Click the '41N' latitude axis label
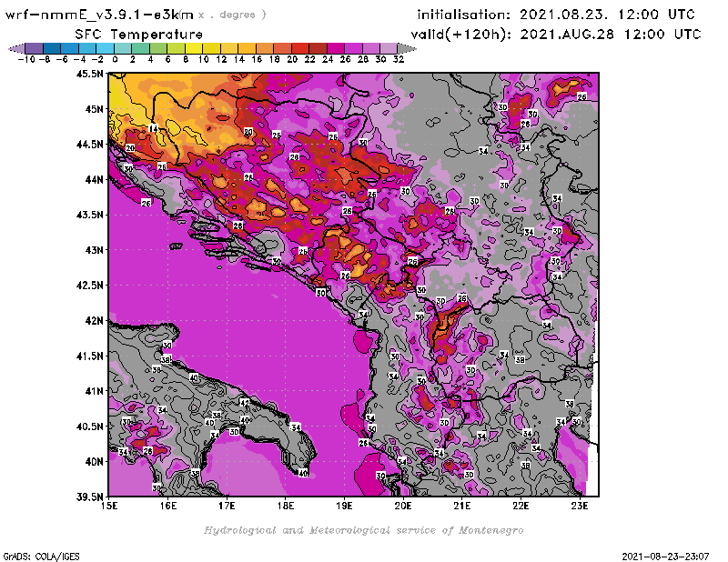 coord(95,391)
